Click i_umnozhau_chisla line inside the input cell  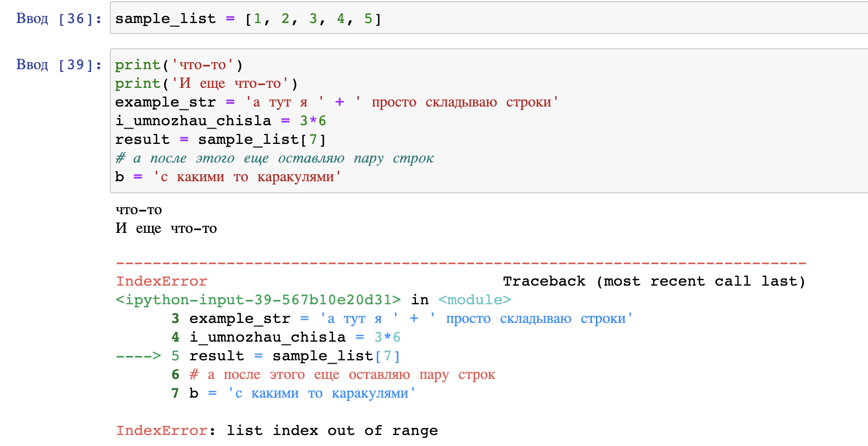(x=220, y=121)
